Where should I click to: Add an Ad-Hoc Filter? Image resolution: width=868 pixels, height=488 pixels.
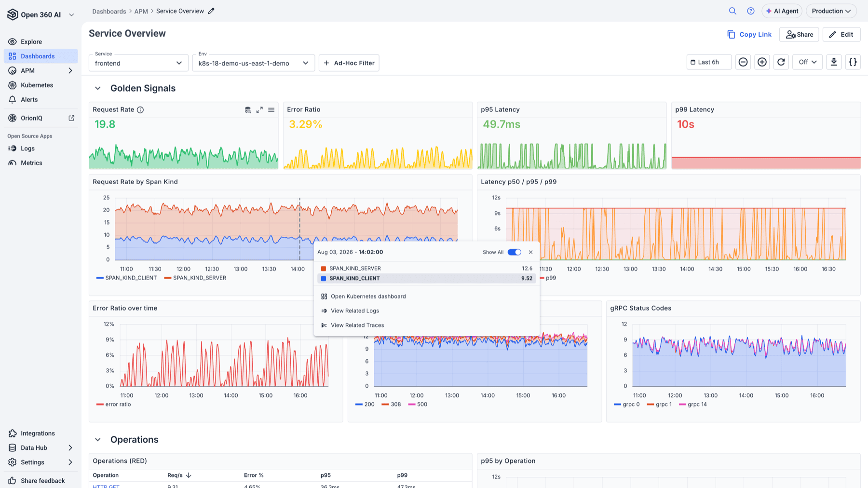[349, 63]
